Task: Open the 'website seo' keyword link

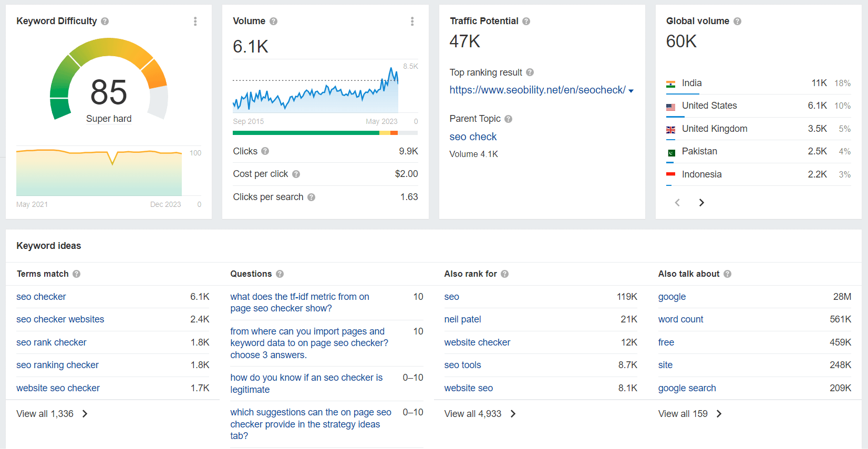Action: pyautogui.click(x=468, y=388)
